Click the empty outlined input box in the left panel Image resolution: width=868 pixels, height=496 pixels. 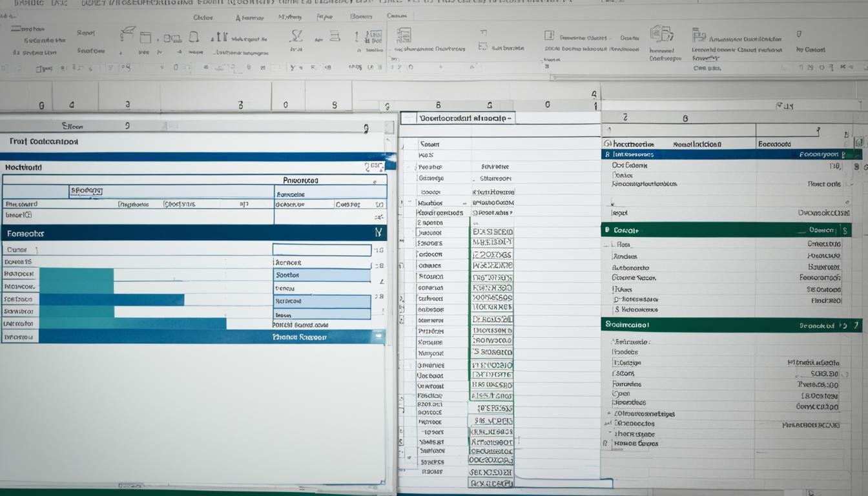pyautogui.click(x=322, y=249)
